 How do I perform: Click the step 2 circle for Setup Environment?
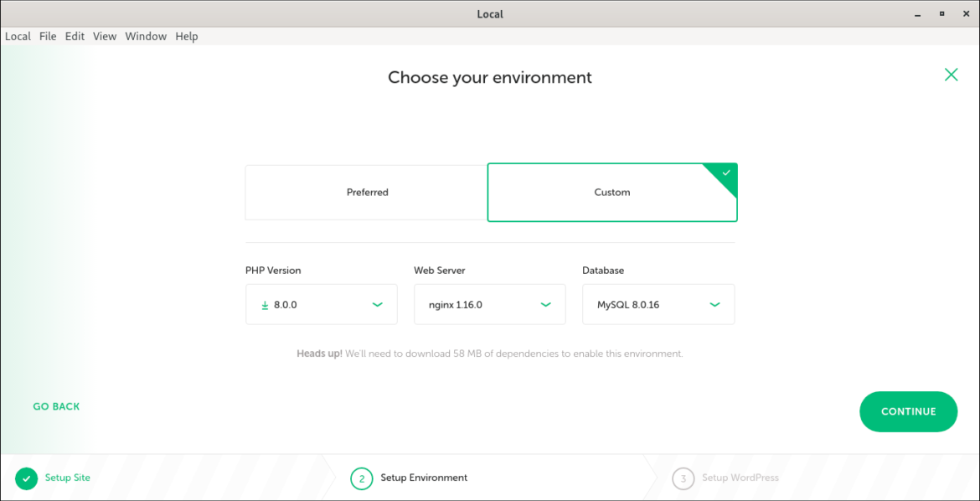[362, 478]
